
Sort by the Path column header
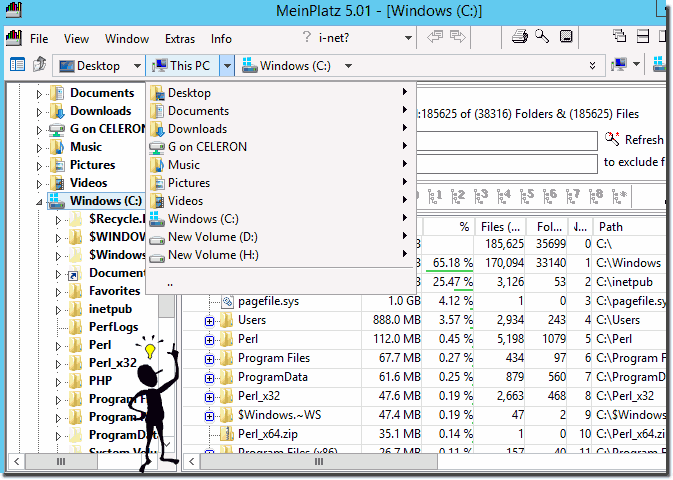610,227
